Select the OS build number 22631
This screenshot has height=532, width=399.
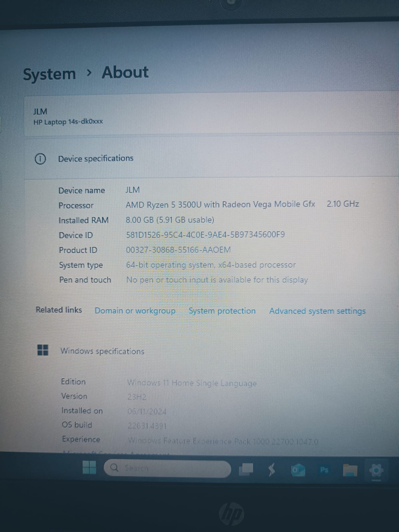point(147,426)
